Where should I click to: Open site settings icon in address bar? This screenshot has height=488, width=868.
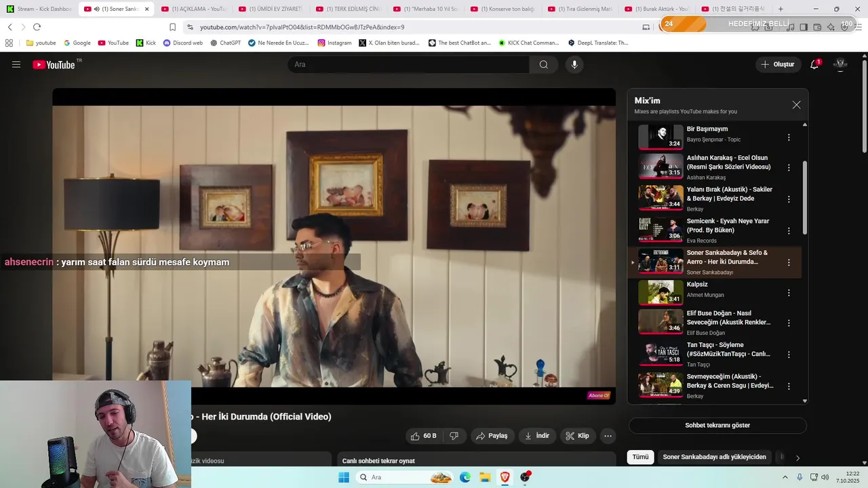click(x=190, y=27)
